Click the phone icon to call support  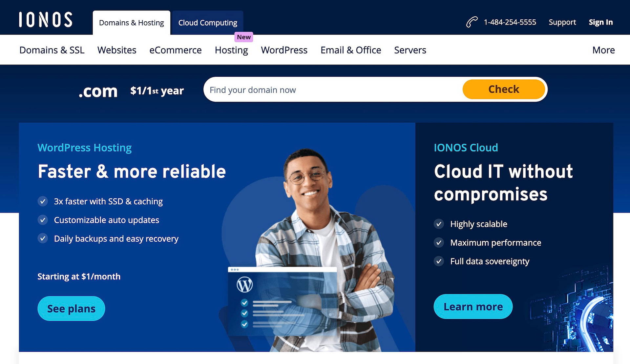tap(471, 22)
